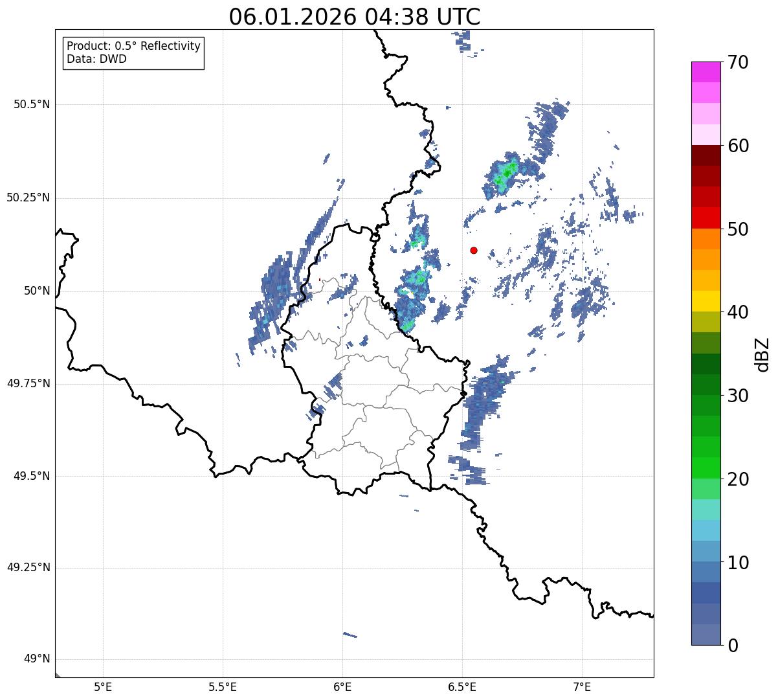
Task: Click the red radar site marker dot
Action: pyautogui.click(x=474, y=250)
